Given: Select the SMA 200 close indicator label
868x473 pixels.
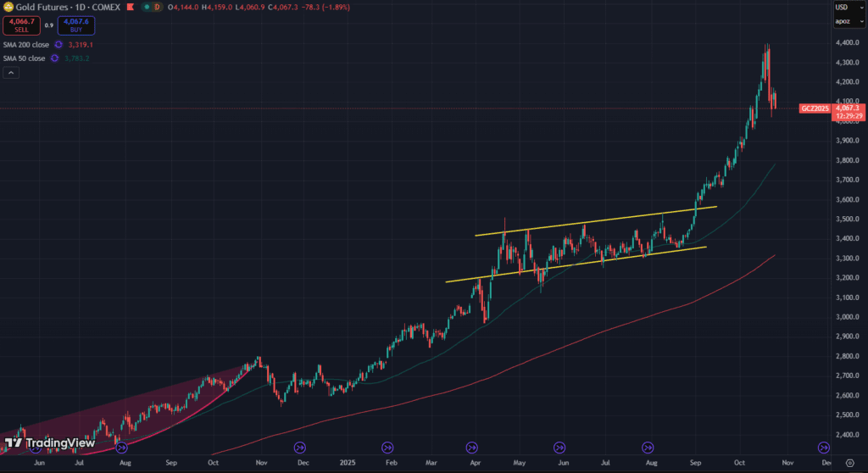Looking at the screenshot, I should click(x=25, y=44).
